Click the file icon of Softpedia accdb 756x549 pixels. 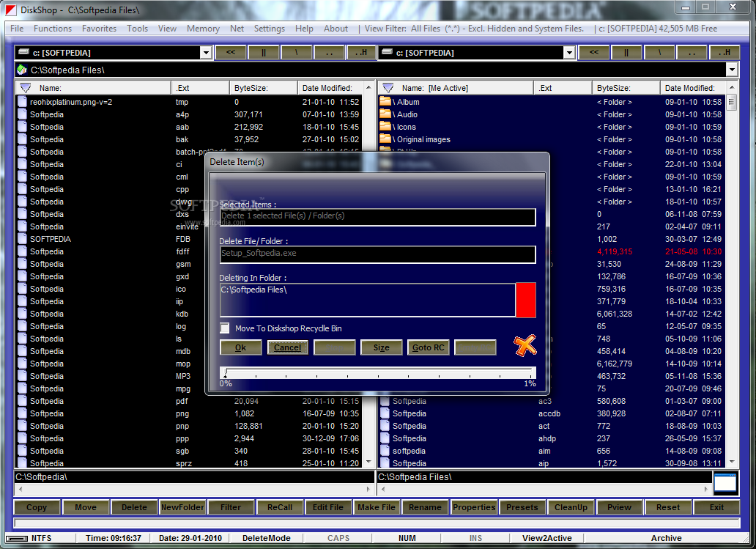coord(385,413)
